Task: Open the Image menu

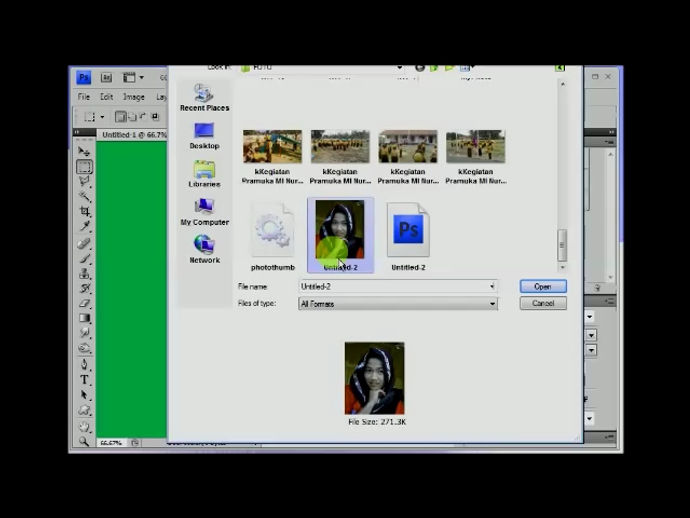Action: tap(133, 97)
